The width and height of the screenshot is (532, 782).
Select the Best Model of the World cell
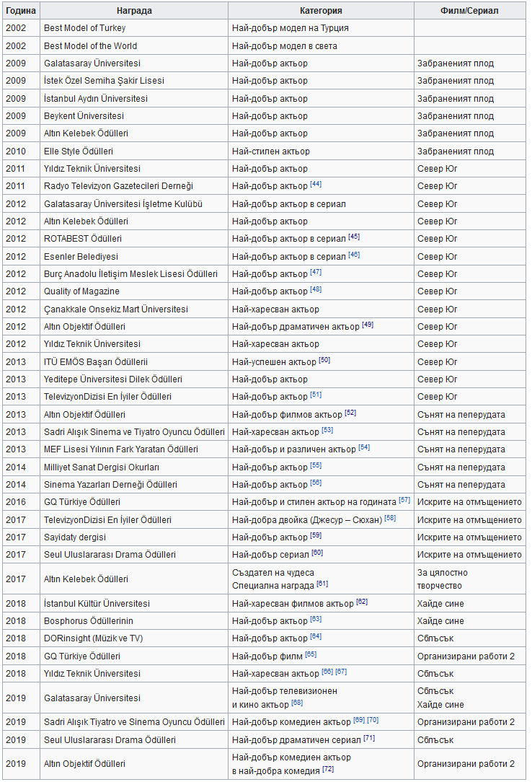click(134, 46)
